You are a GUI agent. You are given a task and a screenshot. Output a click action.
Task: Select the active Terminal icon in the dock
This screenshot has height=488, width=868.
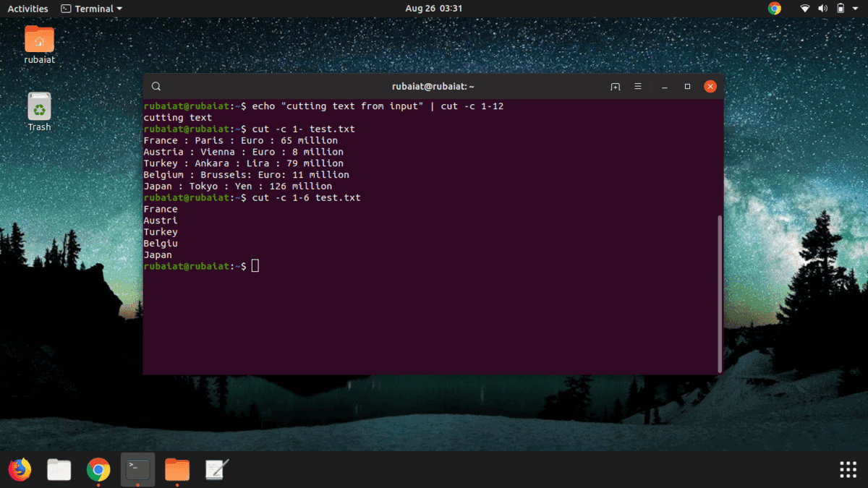click(137, 469)
